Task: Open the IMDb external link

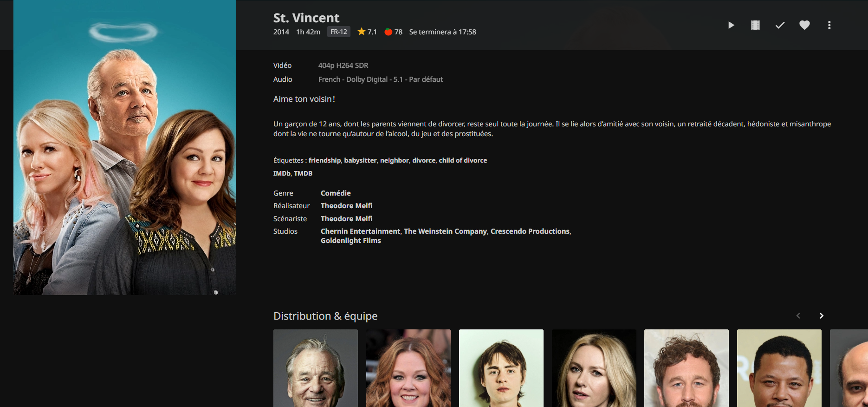Action: (281, 173)
